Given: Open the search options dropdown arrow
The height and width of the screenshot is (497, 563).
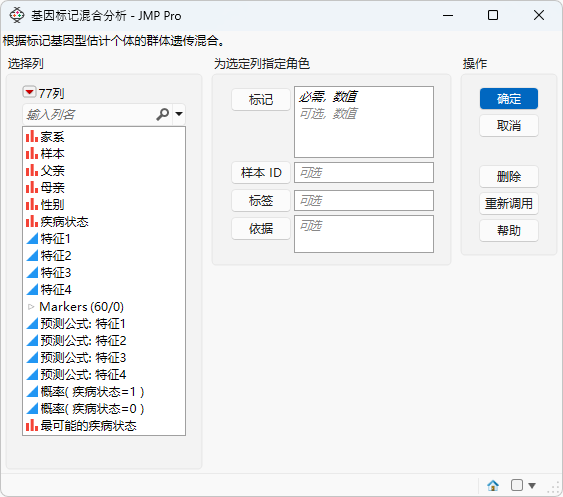Looking at the screenshot, I should click(179, 114).
